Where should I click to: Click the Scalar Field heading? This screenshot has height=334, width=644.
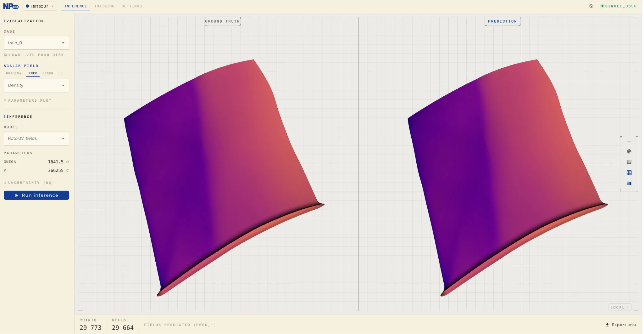(21, 66)
